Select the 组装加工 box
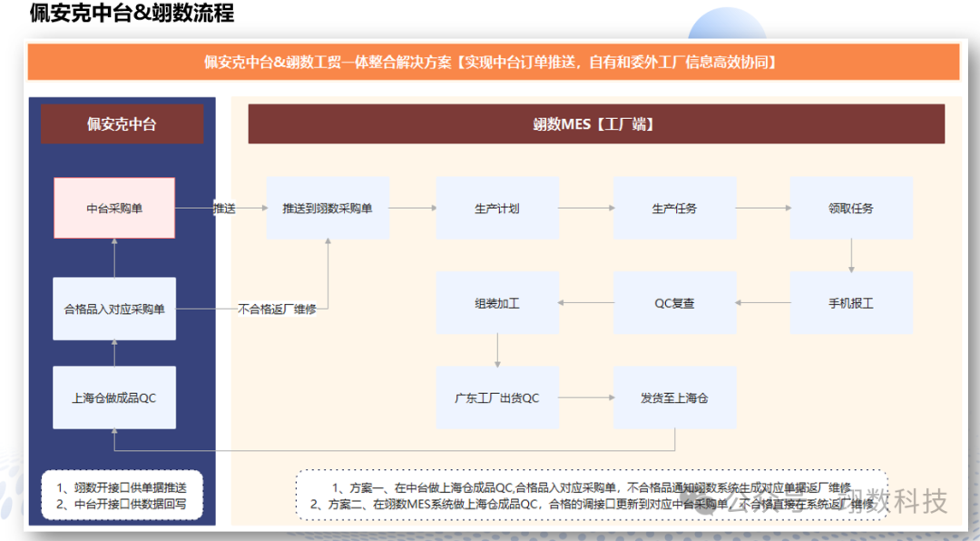Viewport: 980px width, 541px height. [497, 302]
